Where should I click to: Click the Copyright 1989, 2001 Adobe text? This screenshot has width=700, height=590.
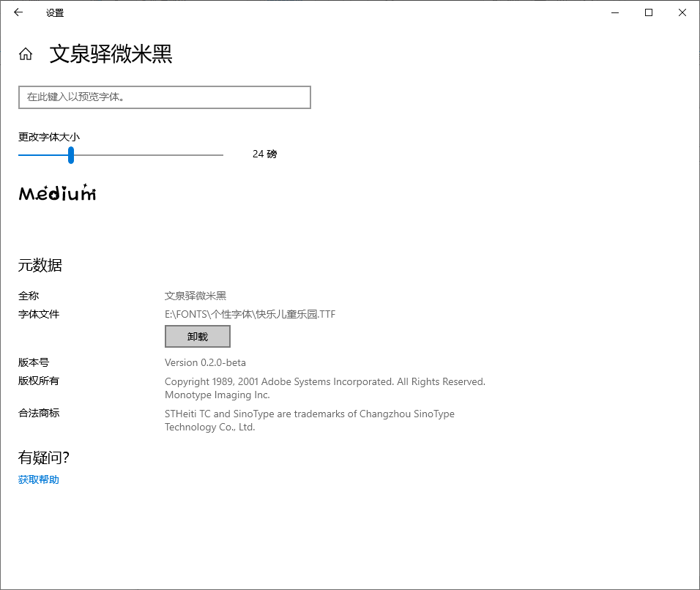[x=325, y=388]
